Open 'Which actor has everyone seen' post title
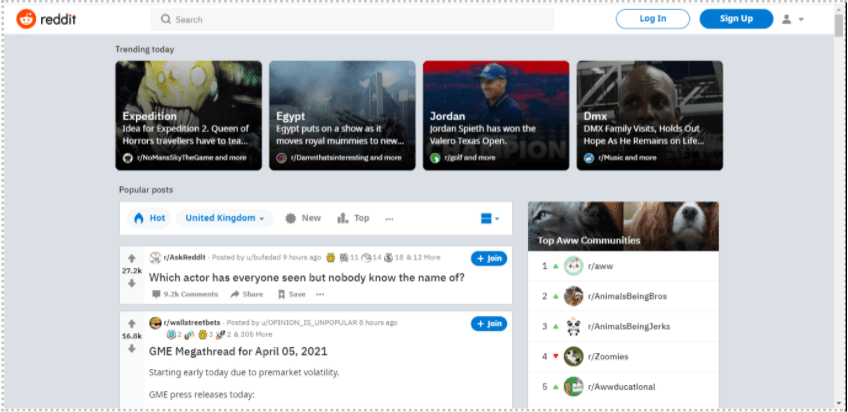The height and width of the screenshot is (412, 848). coord(307,278)
